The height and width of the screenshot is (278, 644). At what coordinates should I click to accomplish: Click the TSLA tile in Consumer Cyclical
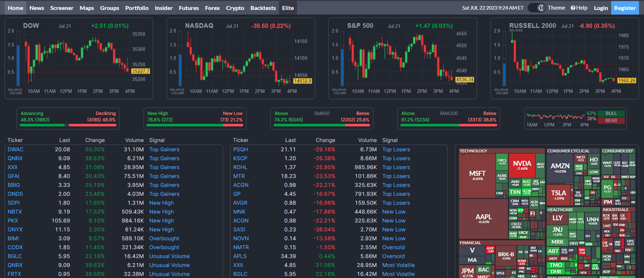coord(558,195)
